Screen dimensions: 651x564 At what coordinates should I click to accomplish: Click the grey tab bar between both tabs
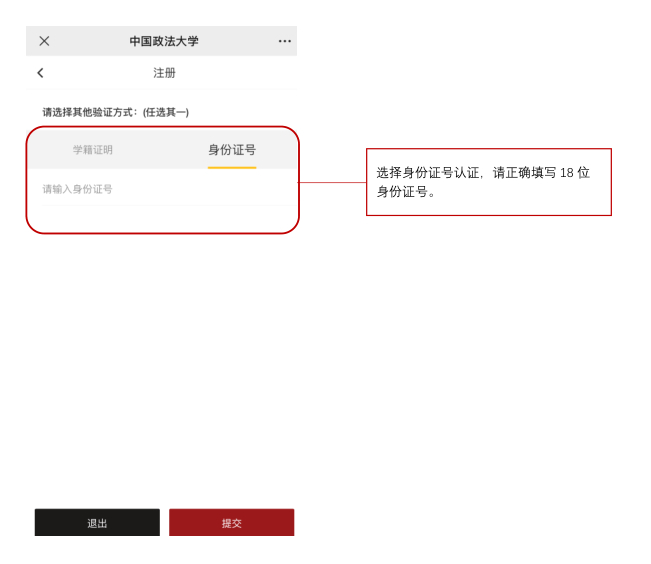(x=160, y=150)
